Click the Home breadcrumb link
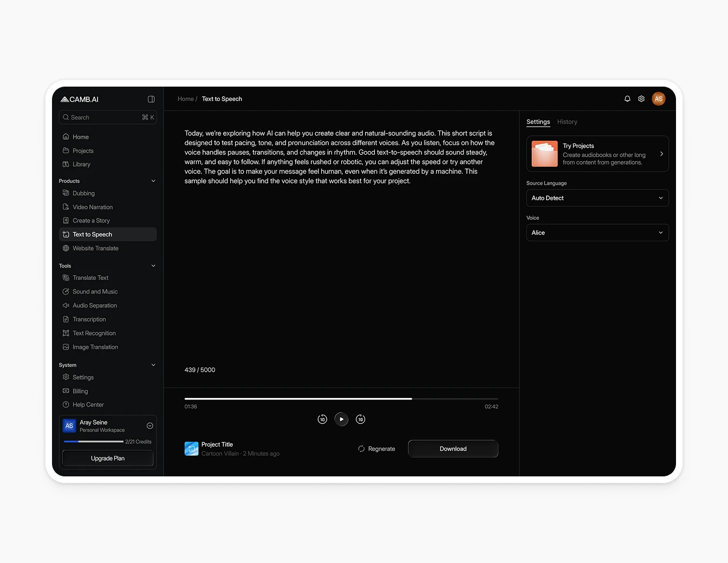This screenshot has width=728, height=563. tap(185, 99)
